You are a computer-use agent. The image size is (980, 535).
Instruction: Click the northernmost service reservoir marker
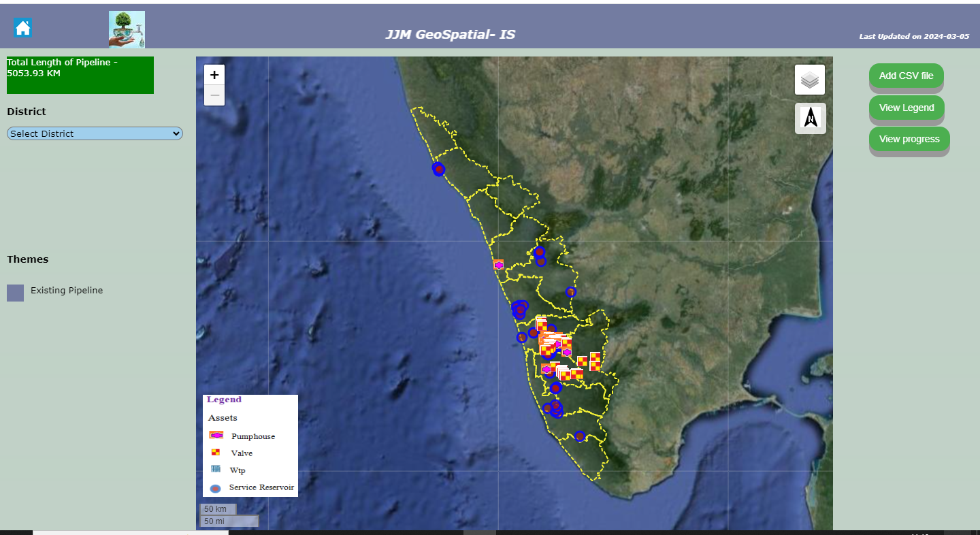[439, 169]
